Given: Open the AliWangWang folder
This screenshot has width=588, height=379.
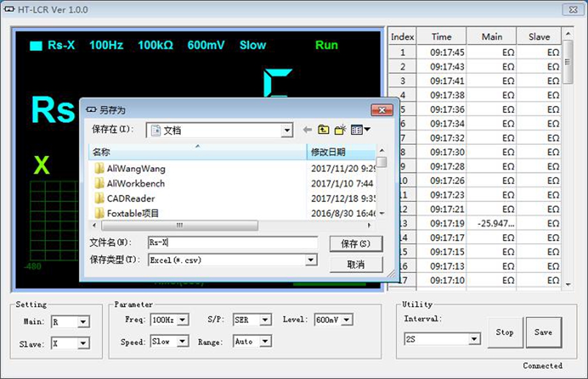Looking at the screenshot, I should coord(136,168).
